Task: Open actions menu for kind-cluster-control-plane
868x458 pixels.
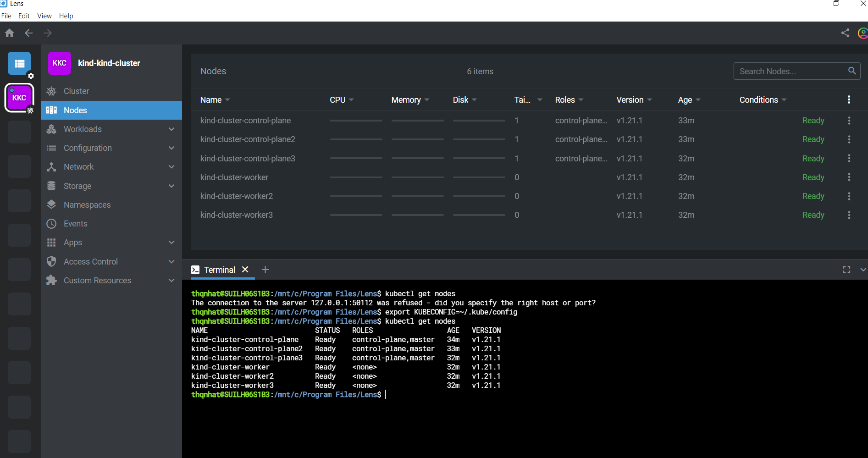Action: pos(849,121)
